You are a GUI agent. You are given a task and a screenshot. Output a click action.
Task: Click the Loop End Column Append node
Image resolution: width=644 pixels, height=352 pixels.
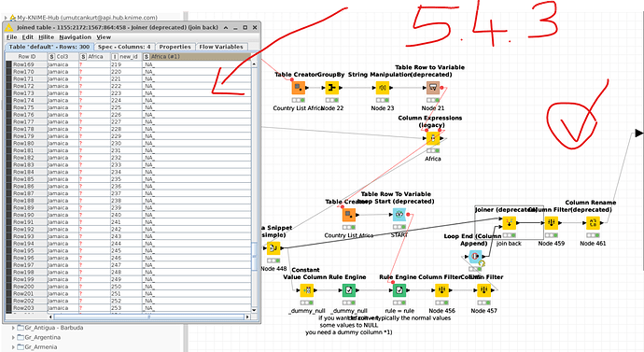[x=475, y=257]
